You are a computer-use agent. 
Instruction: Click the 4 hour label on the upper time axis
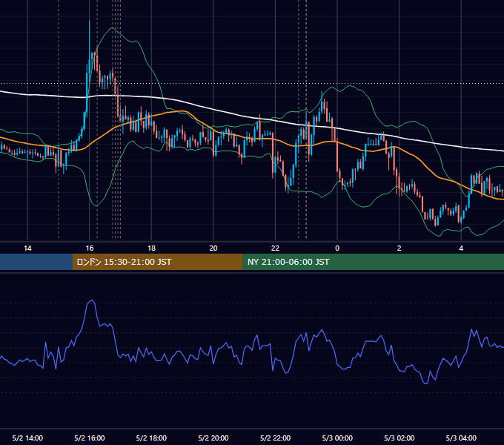461,248
